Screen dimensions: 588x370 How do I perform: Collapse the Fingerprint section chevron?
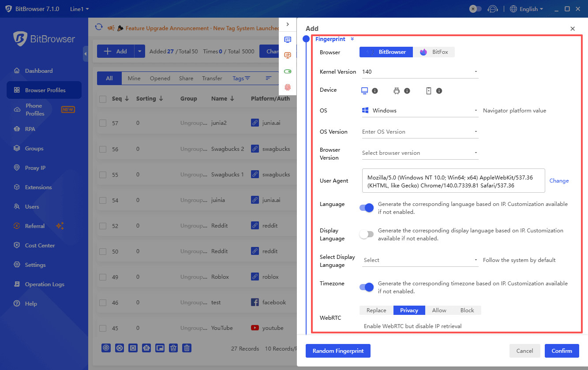[352, 39]
